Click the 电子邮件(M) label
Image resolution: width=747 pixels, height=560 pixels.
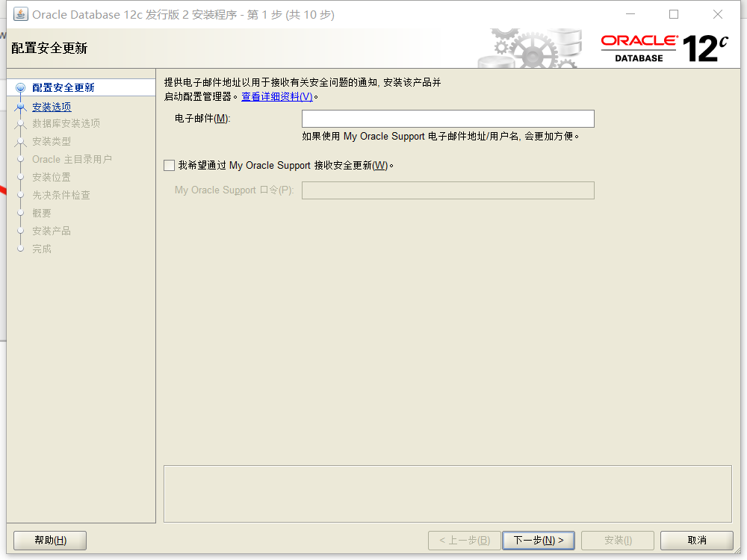pyautogui.click(x=202, y=118)
